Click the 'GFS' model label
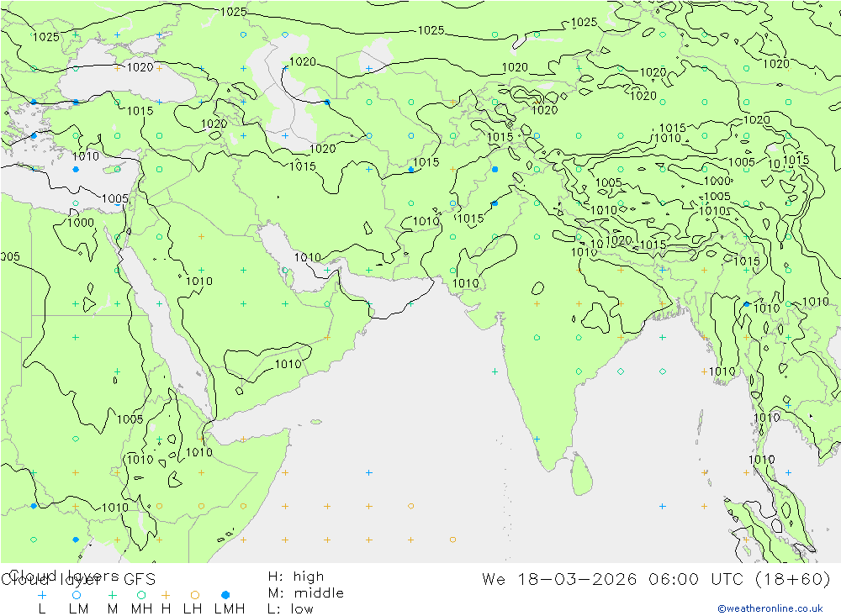 [x=140, y=580]
